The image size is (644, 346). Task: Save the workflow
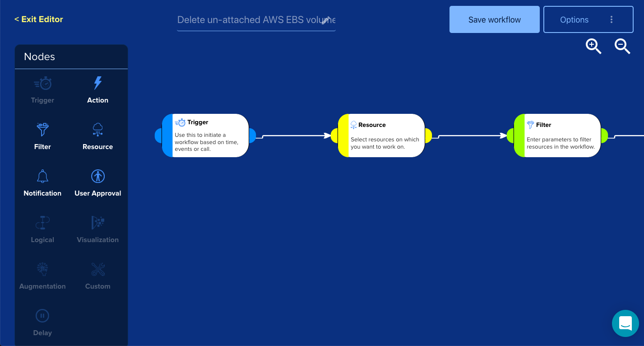[495, 19]
